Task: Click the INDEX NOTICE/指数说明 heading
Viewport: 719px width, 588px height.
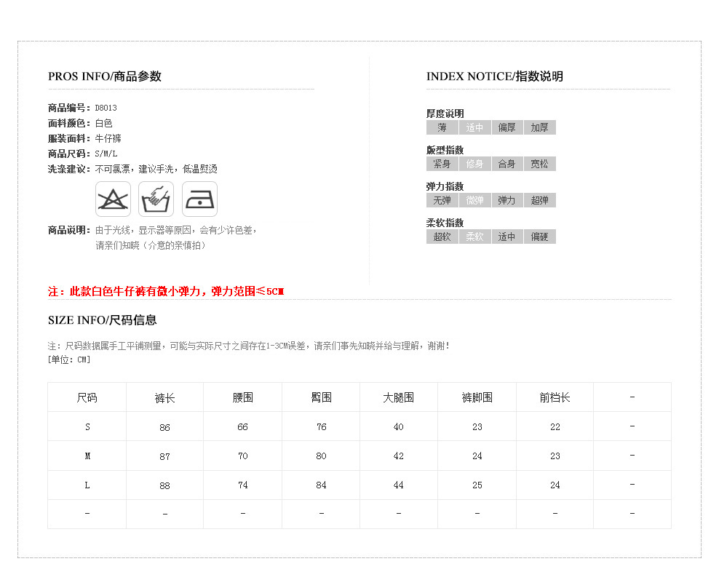Action: (495, 76)
